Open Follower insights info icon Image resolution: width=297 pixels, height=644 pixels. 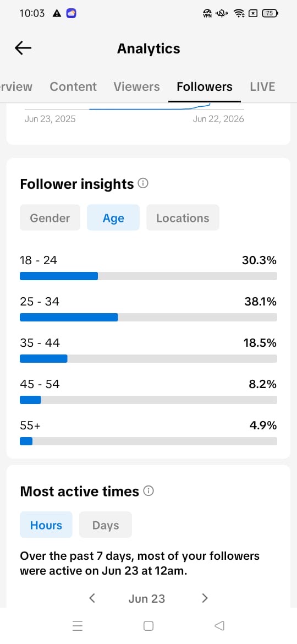pos(143,183)
